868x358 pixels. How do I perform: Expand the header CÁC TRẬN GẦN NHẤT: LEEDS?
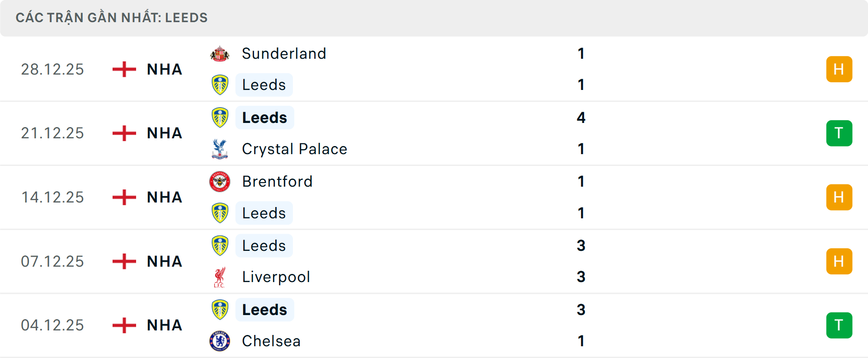[x=111, y=18]
